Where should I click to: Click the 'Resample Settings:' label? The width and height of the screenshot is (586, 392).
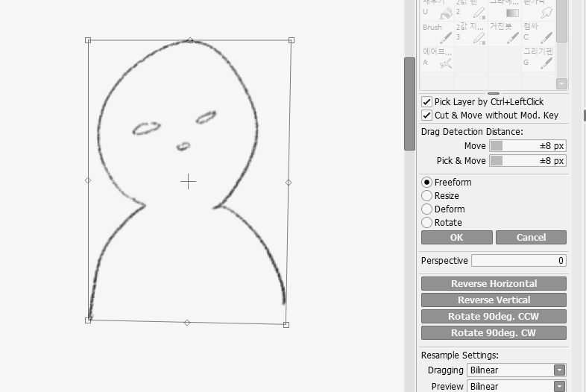460,355
